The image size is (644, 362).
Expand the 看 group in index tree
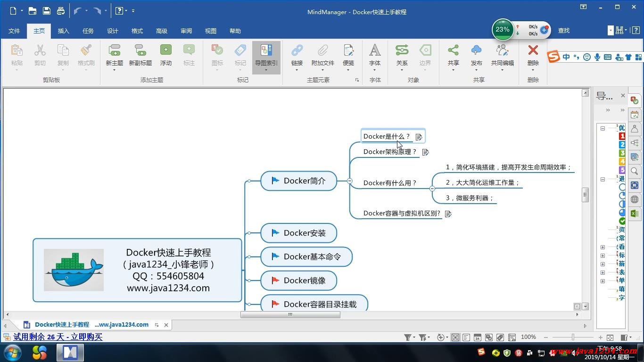pos(603,247)
